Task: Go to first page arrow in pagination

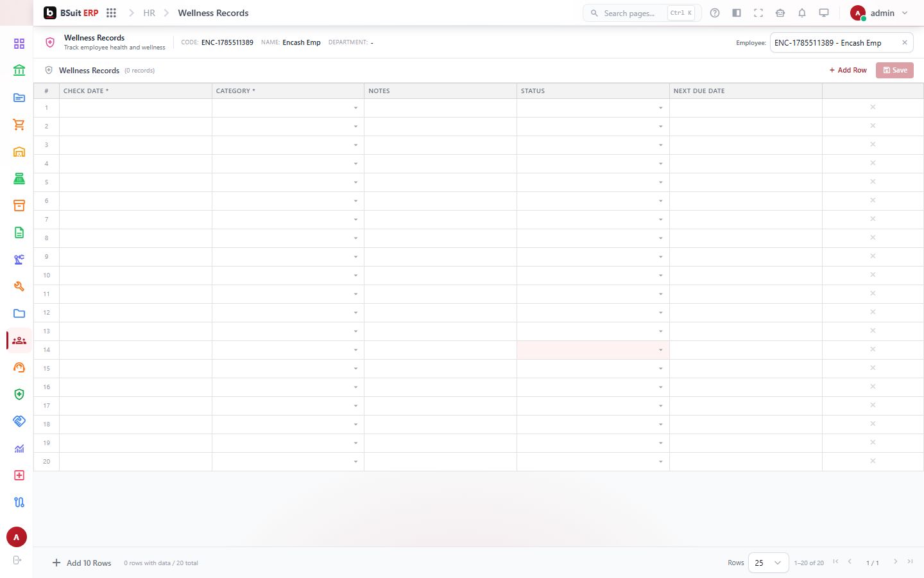Action: [x=835, y=562]
